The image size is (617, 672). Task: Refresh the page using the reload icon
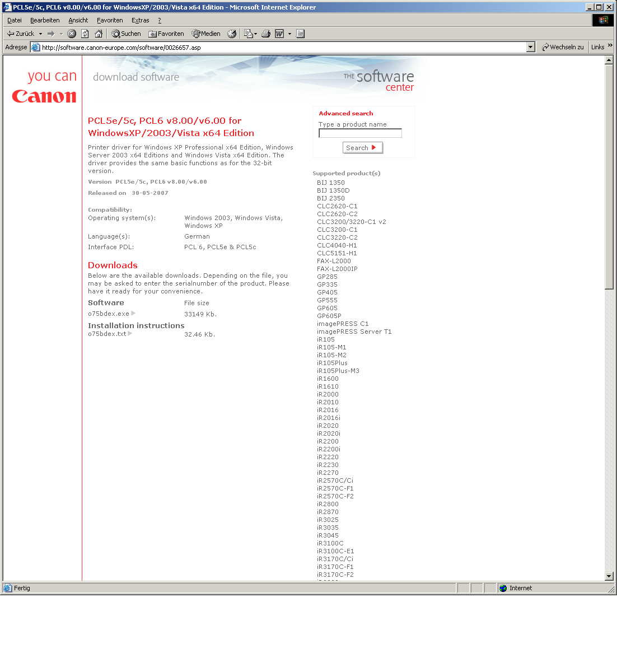tap(85, 34)
